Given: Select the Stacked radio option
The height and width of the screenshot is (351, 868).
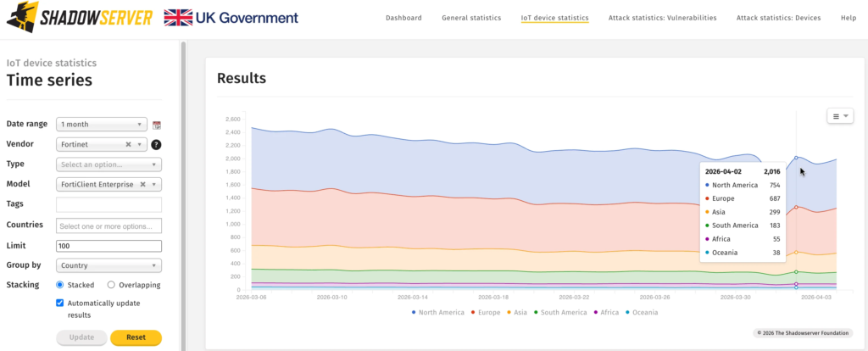Looking at the screenshot, I should coord(60,285).
